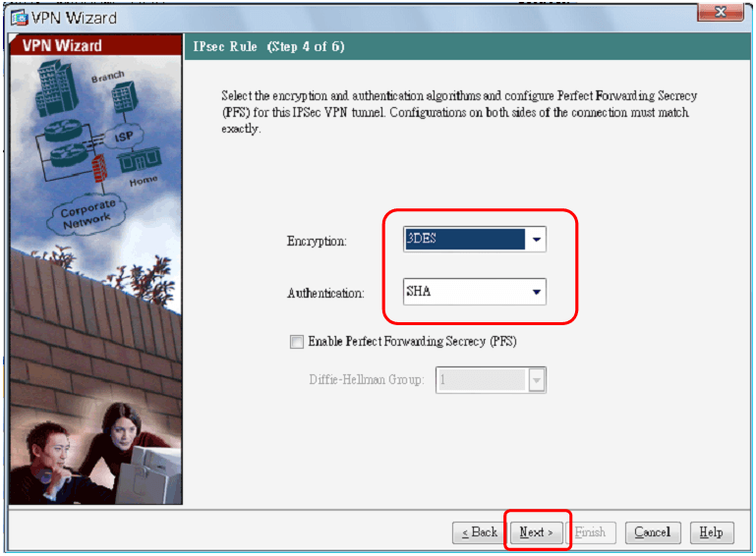Go to previous step with Back
Screen dimensions: 756x556
(x=479, y=532)
